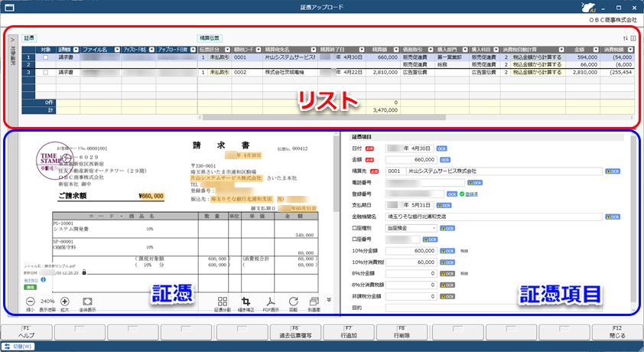Viewport: 644px width, 352px height.
Task: Click the 切替(W) switch button in status bar
Action: pos(18,347)
